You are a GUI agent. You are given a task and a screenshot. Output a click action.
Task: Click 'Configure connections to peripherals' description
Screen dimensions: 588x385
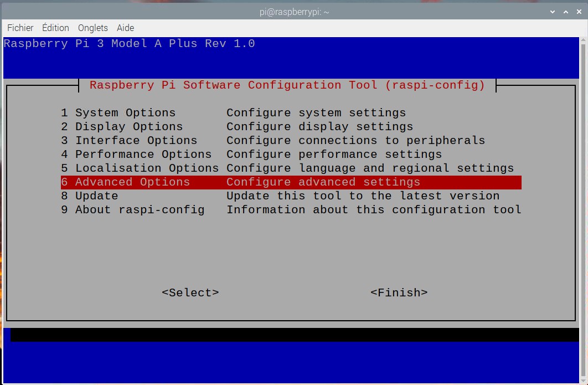point(355,140)
